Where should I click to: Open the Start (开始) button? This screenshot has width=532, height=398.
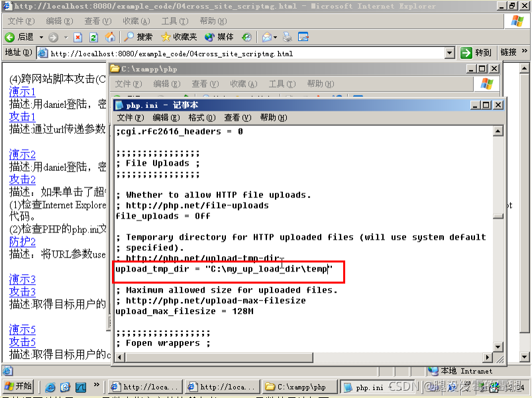(x=19, y=386)
